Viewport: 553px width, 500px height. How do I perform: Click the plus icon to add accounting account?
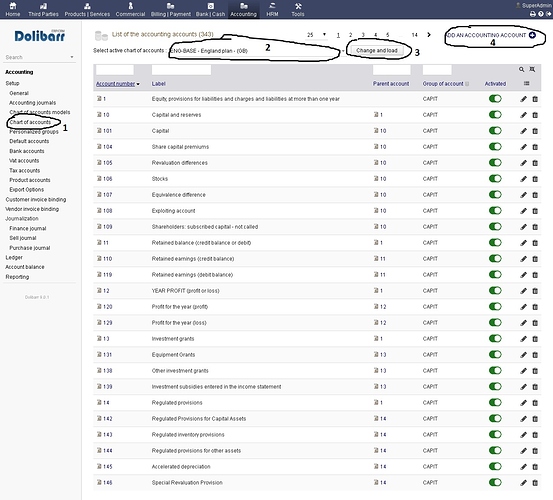(533, 35)
